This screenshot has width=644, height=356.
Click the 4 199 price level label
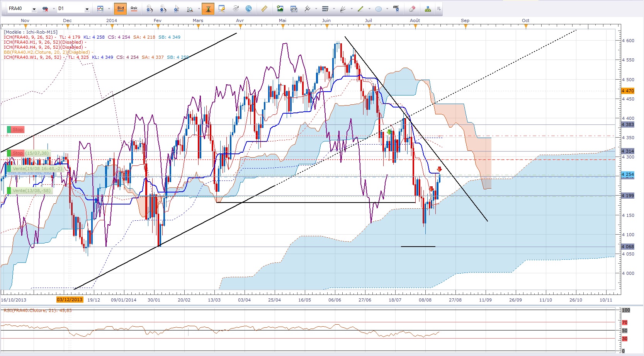pos(628,196)
